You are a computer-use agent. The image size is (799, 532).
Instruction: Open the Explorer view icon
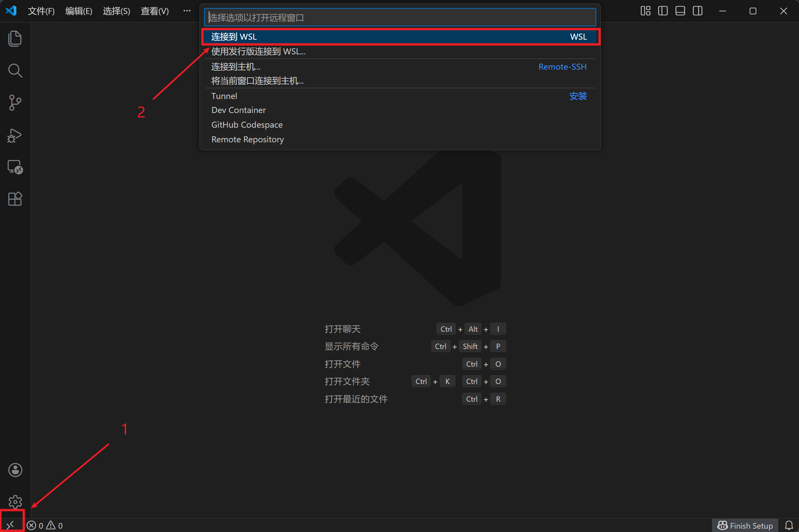tap(15, 38)
